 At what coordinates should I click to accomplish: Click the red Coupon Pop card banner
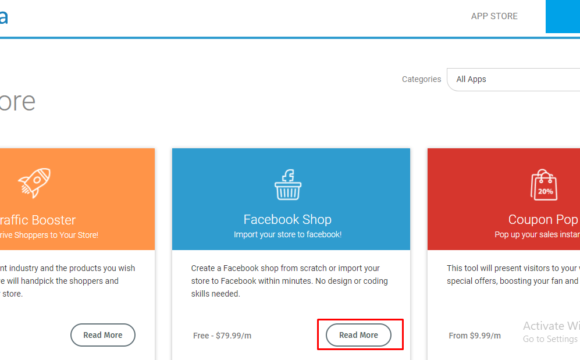(504, 199)
